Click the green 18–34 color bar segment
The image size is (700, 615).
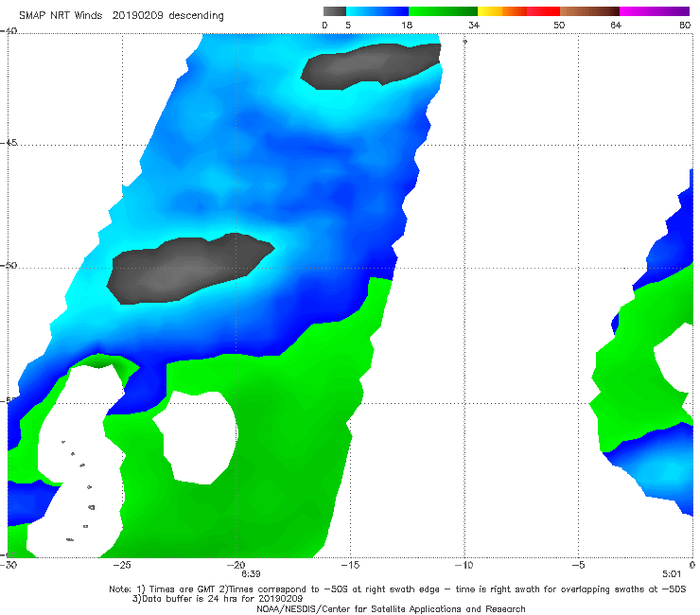tap(443, 11)
